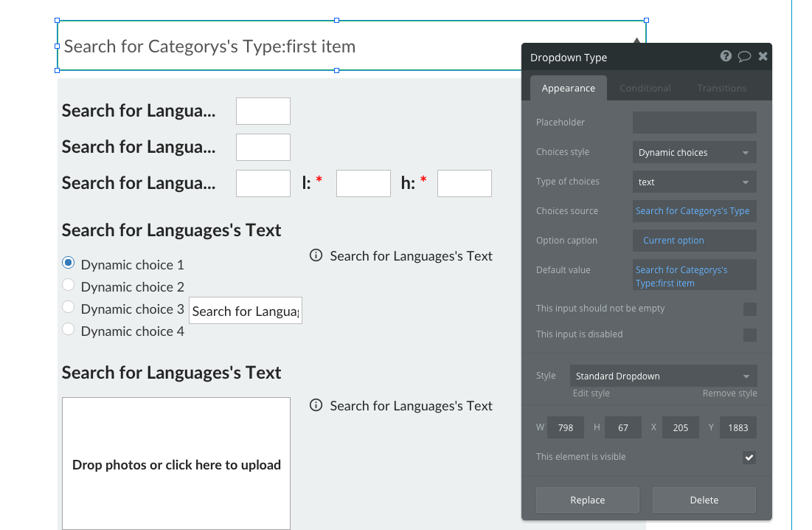812x530 pixels.
Task: Click the Placeholder input field
Action: 694,123
